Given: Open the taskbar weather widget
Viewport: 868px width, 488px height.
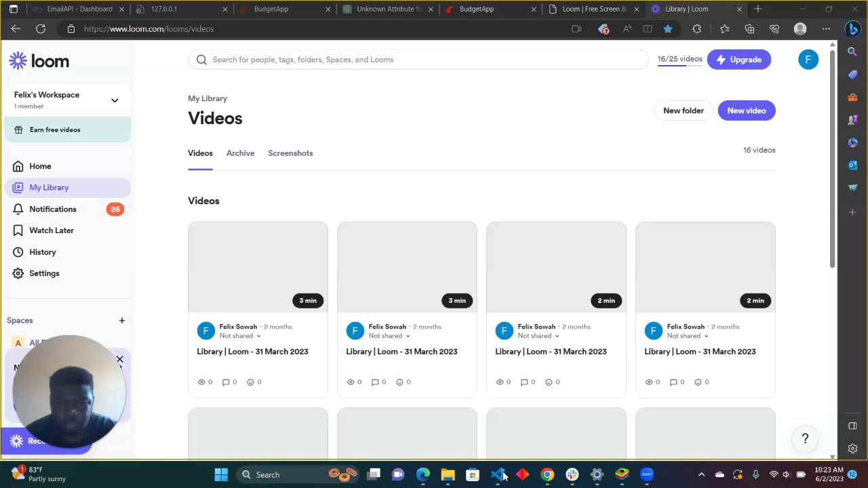Looking at the screenshot, I should (x=39, y=474).
